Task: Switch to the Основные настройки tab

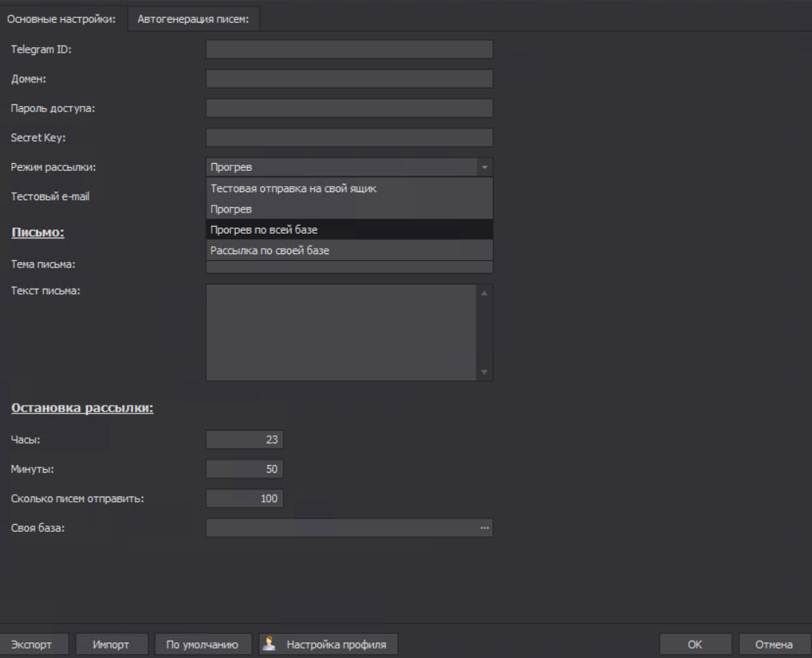Action: (61, 19)
